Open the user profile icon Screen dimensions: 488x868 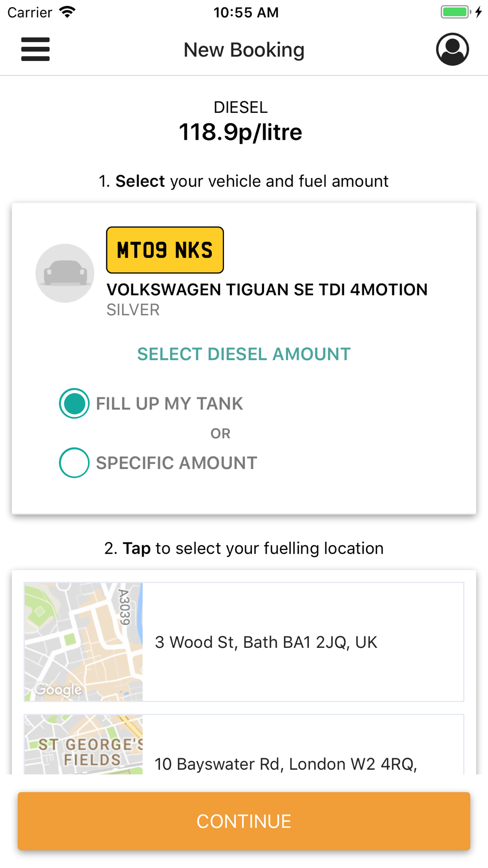point(452,49)
